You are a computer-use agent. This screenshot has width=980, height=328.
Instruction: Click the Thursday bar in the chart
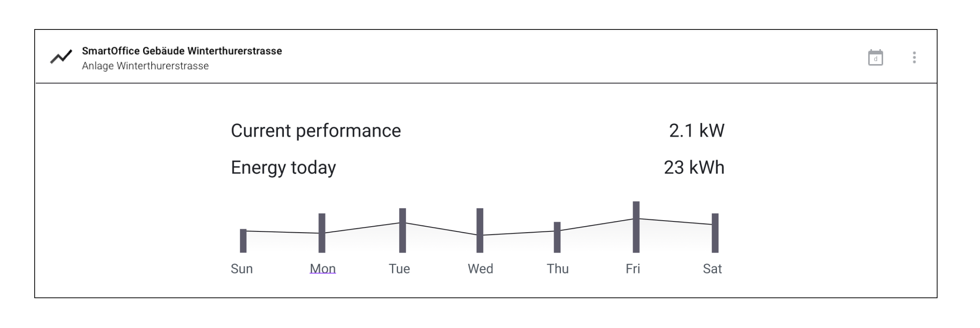[x=557, y=237]
